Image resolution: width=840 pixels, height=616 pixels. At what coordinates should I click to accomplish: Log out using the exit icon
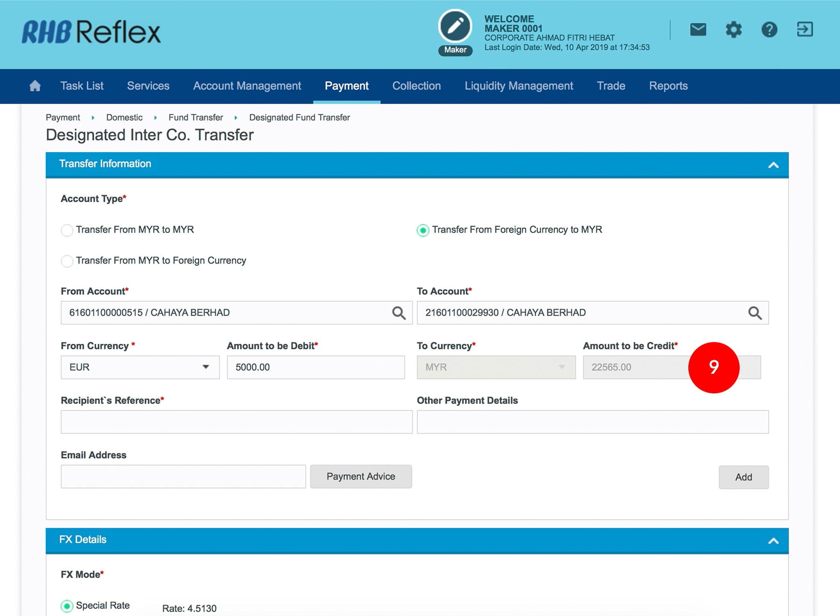click(x=805, y=29)
